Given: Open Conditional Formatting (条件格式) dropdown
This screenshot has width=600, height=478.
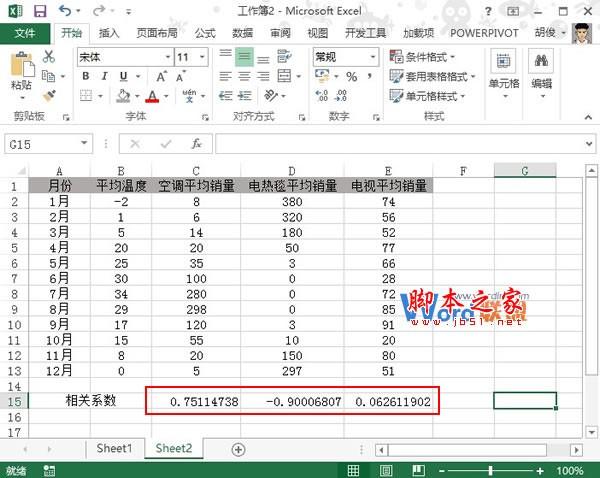Looking at the screenshot, I should tap(422, 57).
